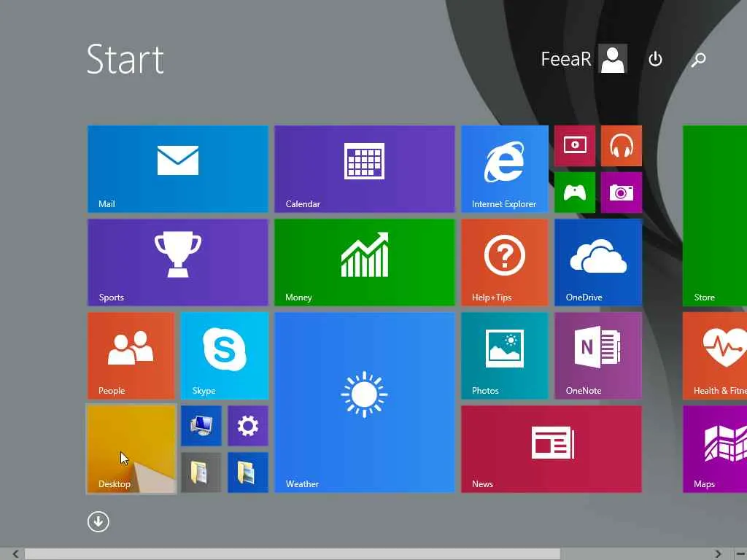Open the Weather tile
The width and height of the screenshot is (747, 560).
point(365,402)
